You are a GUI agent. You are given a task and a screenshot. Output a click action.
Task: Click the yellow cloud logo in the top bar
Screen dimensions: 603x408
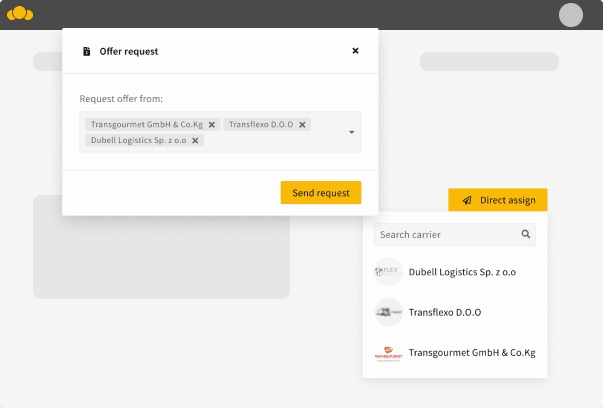coord(20,14)
